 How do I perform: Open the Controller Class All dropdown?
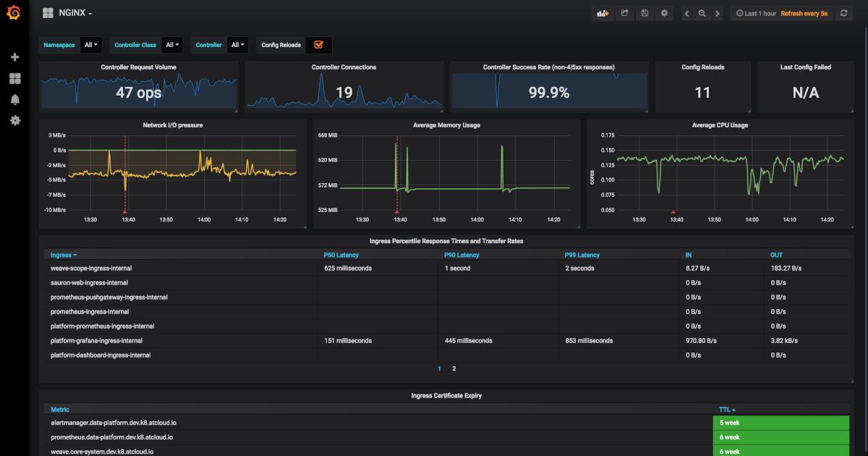pyautogui.click(x=172, y=45)
